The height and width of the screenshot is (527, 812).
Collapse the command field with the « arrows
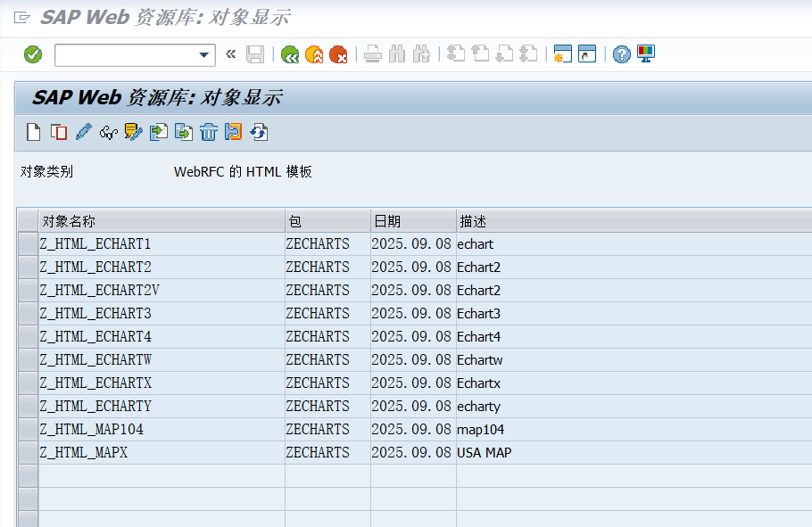[231, 54]
